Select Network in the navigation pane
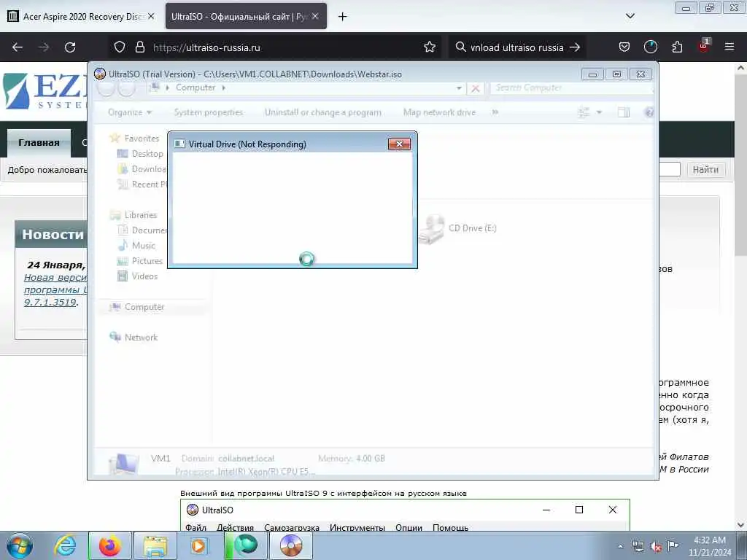Image resolution: width=747 pixels, height=560 pixels. pyautogui.click(x=141, y=337)
